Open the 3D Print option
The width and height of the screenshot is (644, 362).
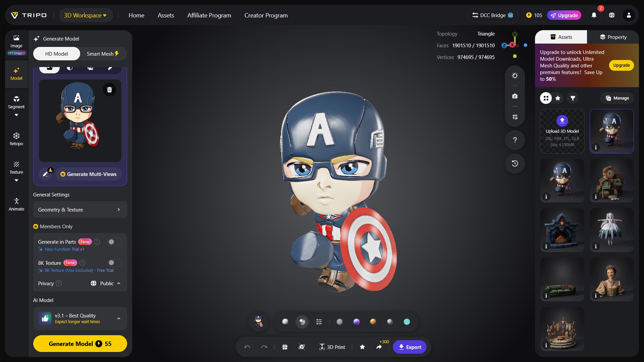(x=332, y=347)
